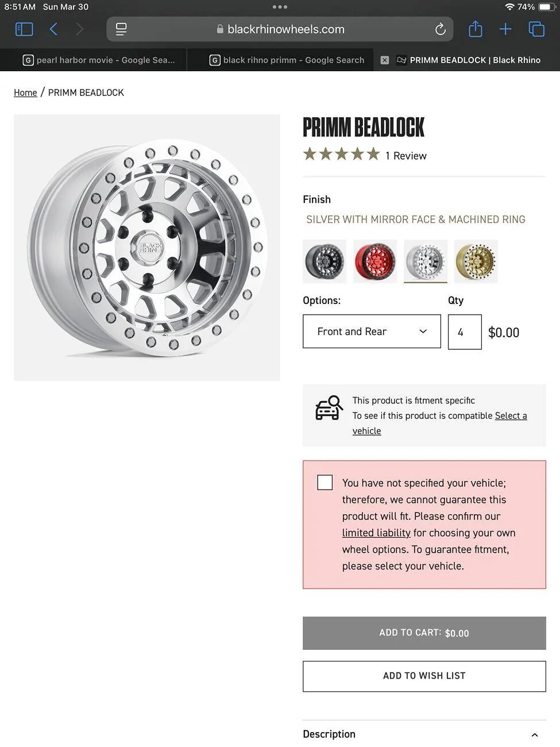The image size is (560, 747).
Task: Collapse the Description section chevron
Action: pyautogui.click(x=535, y=735)
